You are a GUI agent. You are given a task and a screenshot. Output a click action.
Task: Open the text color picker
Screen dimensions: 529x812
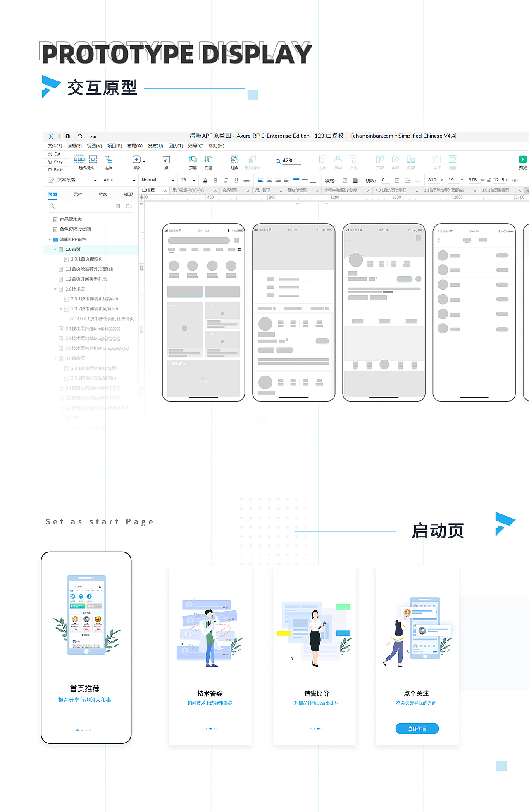pos(205,180)
